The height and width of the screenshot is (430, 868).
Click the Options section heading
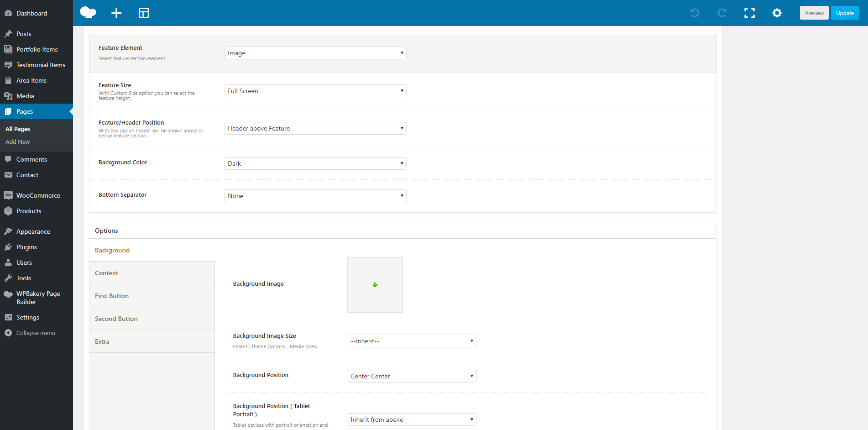(106, 231)
